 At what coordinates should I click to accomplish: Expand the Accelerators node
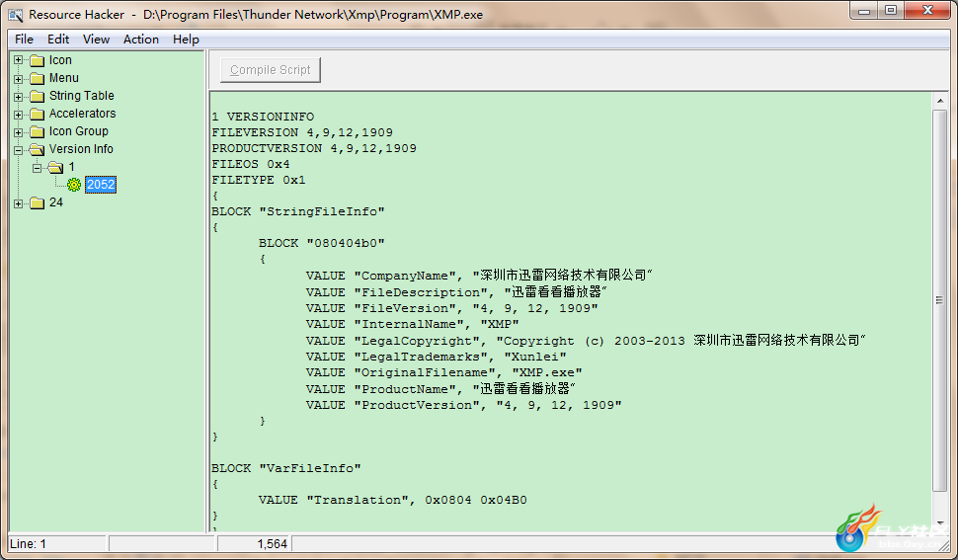pos(19,114)
